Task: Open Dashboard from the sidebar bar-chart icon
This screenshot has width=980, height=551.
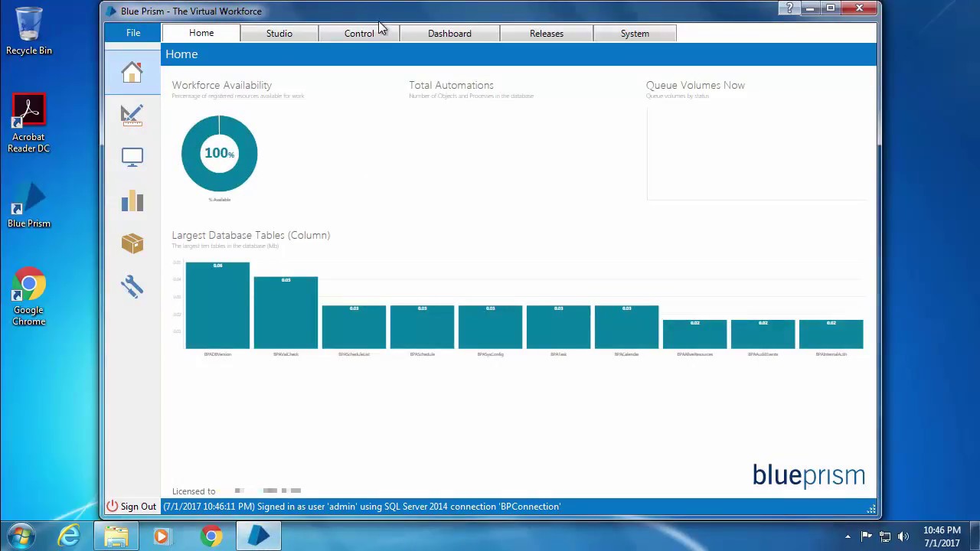Action: tap(132, 201)
